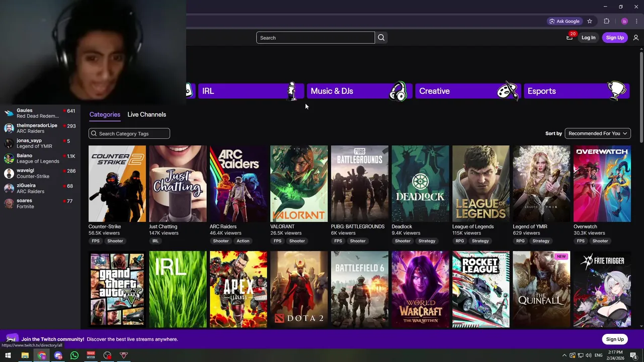Open the Battlefield 6 cover
This screenshot has width=644, height=362.
pos(360,290)
